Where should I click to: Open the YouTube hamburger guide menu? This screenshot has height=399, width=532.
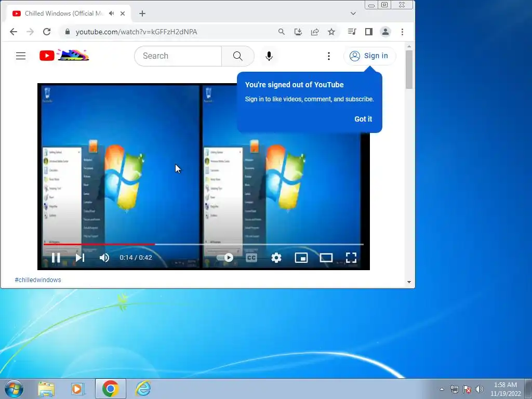click(x=21, y=56)
